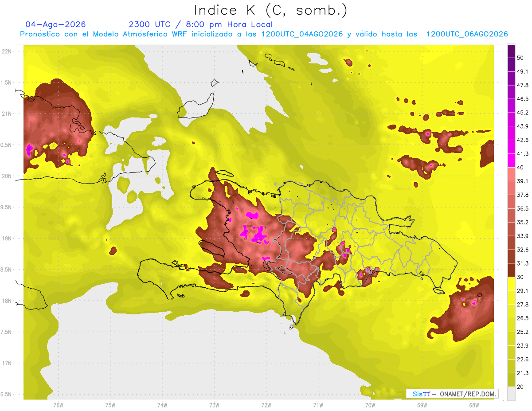This screenshot has width=532, height=411.
Task: Click the 'Pronóstico con el Modelo Atmosférico WRF' subtitle line
Action: pyautogui.click(x=264, y=34)
